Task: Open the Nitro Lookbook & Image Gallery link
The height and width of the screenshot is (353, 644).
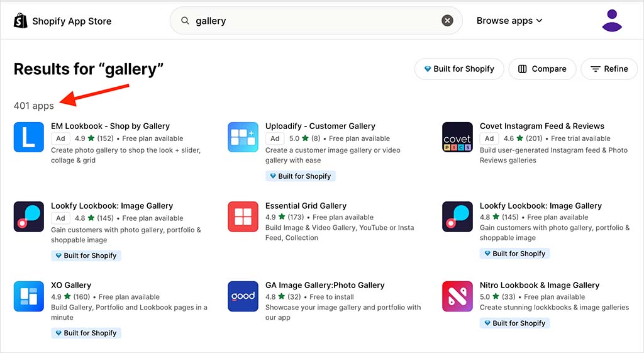Action: (539, 285)
